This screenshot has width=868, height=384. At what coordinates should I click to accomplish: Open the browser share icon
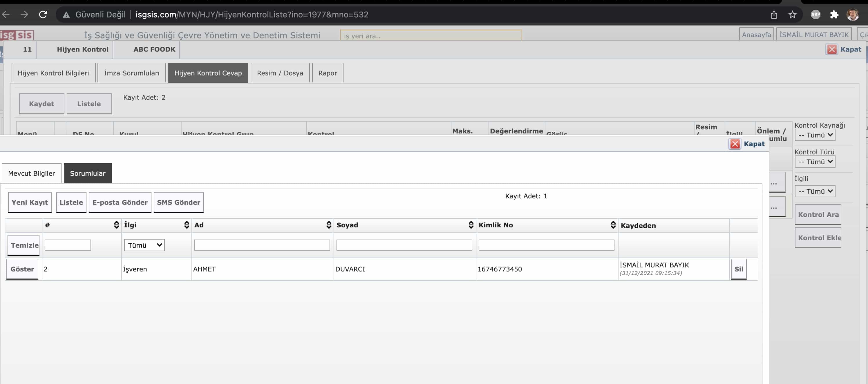click(x=774, y=15)
